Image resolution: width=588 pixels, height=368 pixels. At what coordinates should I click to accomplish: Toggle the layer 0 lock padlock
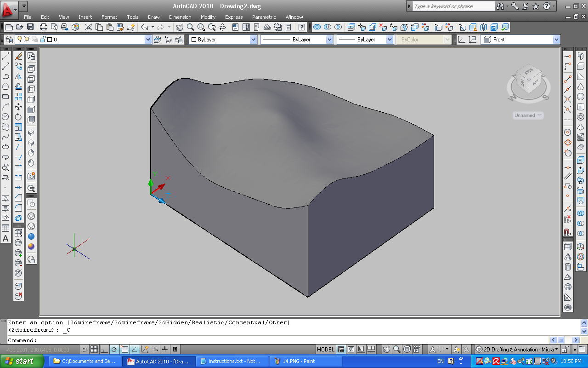(43, 40)
